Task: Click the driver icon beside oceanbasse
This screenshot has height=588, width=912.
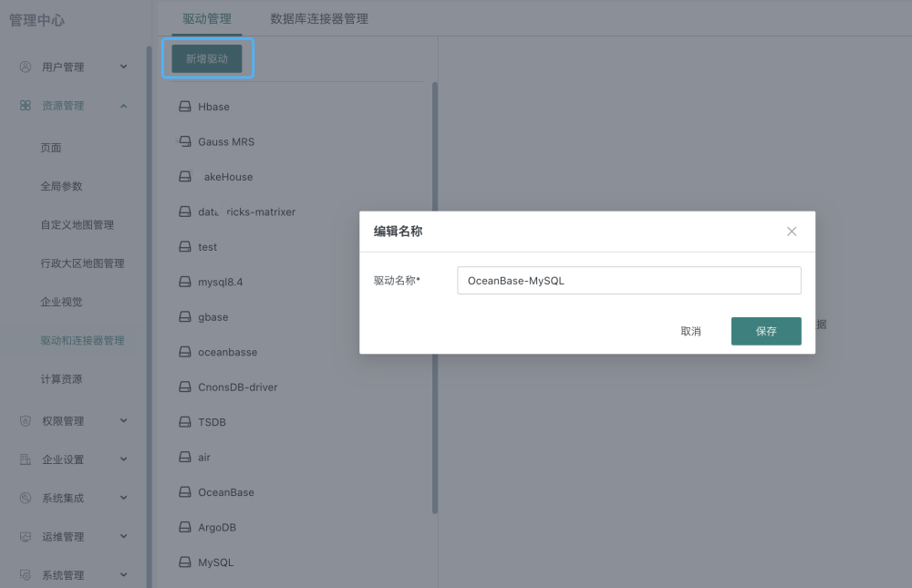Action: [x=185, y=352]
